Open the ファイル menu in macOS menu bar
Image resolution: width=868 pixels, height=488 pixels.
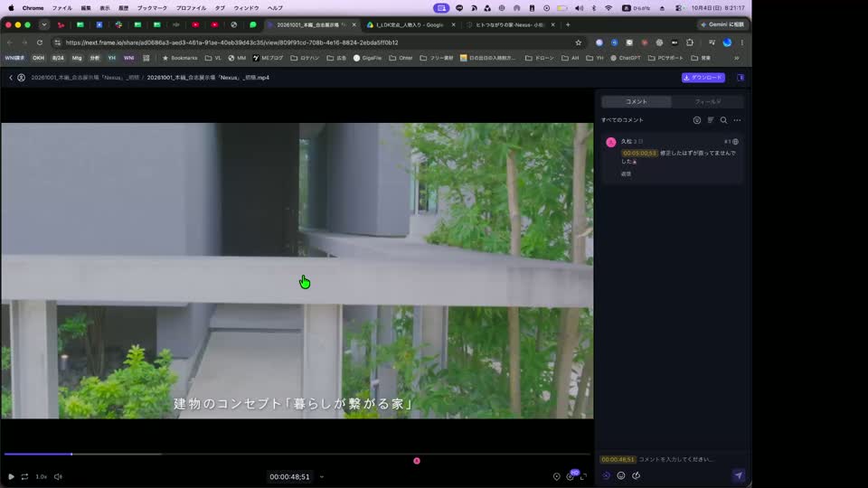[x=62, y=8]
